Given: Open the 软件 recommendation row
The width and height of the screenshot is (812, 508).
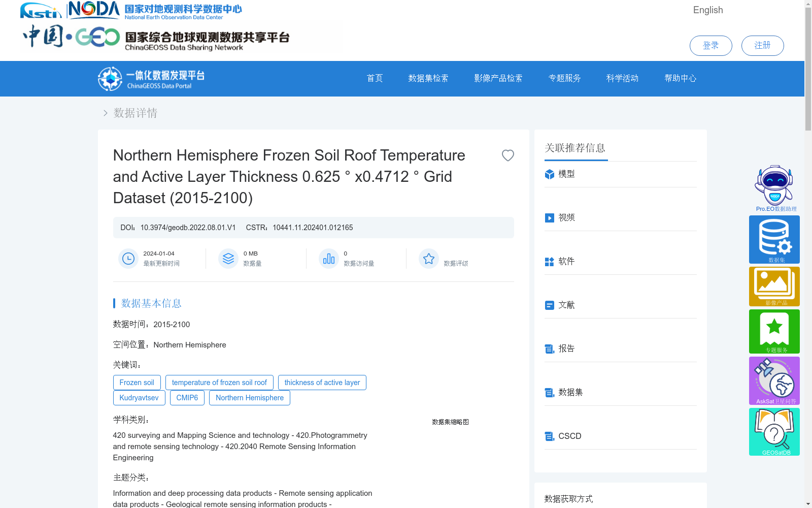Looking at the screenshot, I should coord(621,262).
